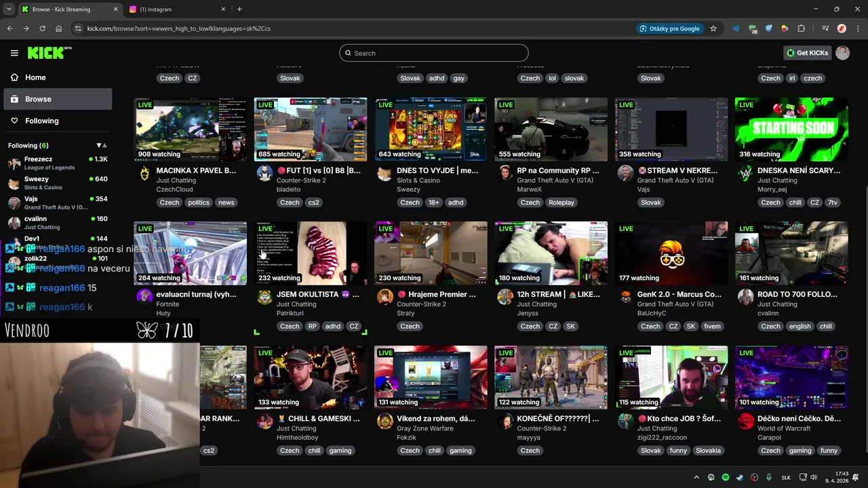The width and height of the screenshot is (868, 488).
Task: Go to Home in sidebar
Action: pyautogui.click(x=57, y=77)
